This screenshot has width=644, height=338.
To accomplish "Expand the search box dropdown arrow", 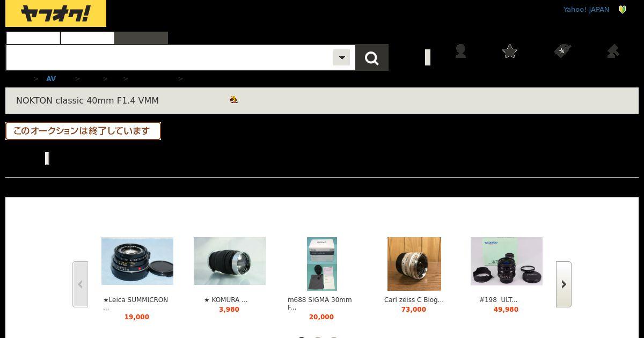I will 341,57.
